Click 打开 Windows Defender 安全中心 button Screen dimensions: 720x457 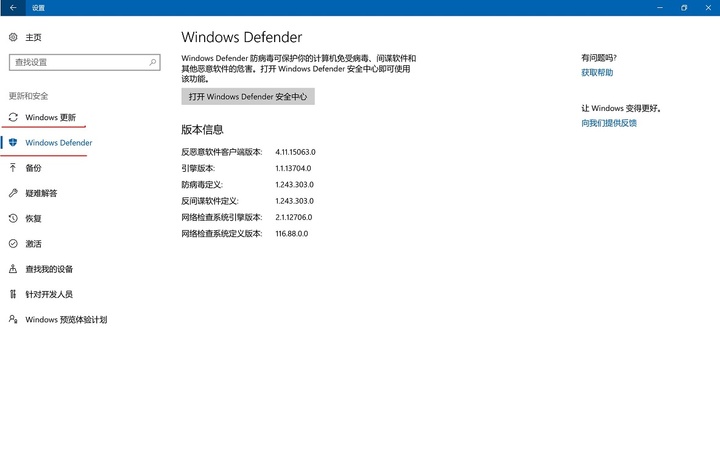pos(248,96)
